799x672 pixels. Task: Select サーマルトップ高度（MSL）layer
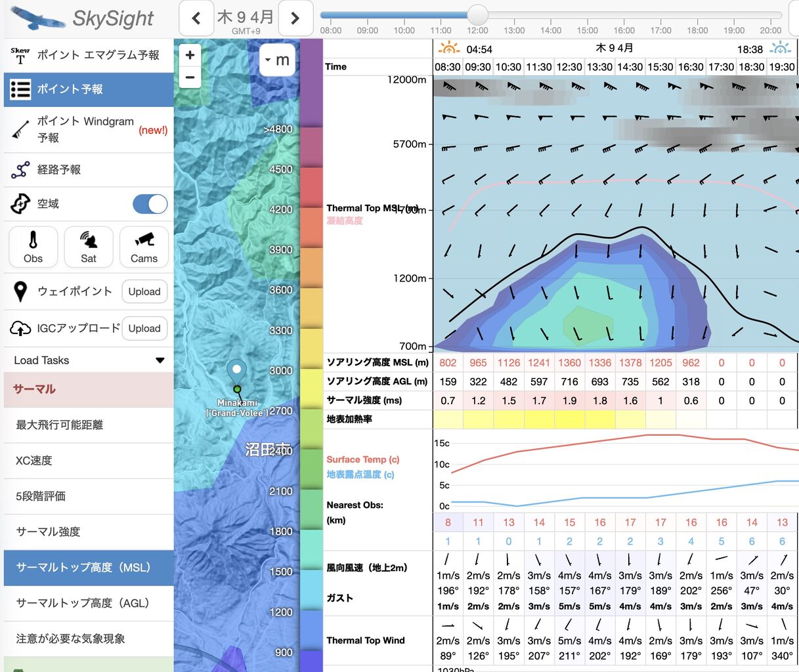pyautogui.click(x=89, y=568)
